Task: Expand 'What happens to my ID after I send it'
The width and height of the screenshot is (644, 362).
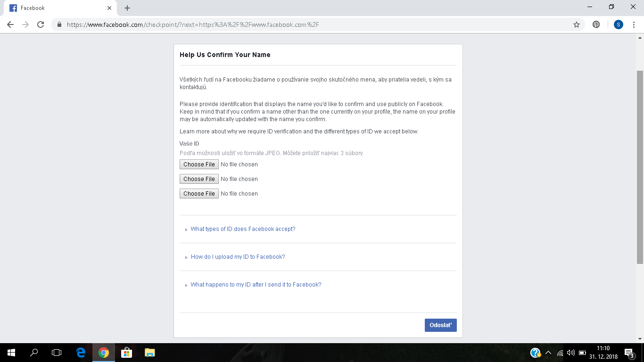Action: (x=256, y=285)
